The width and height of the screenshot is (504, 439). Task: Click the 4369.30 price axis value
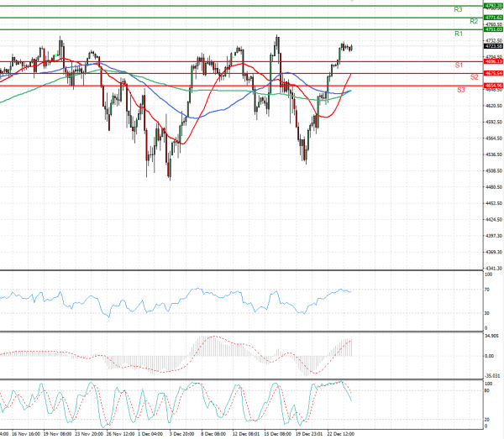coord(494,252)
